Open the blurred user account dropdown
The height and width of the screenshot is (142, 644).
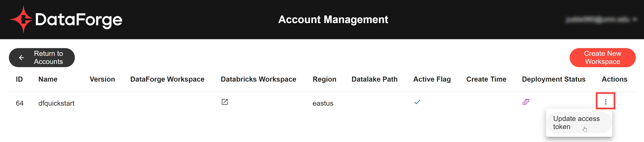(602, 20)
